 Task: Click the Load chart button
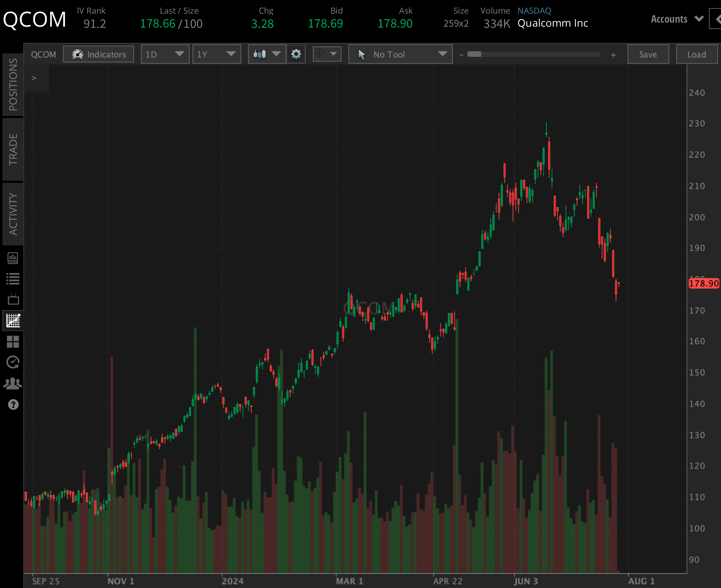697,54
